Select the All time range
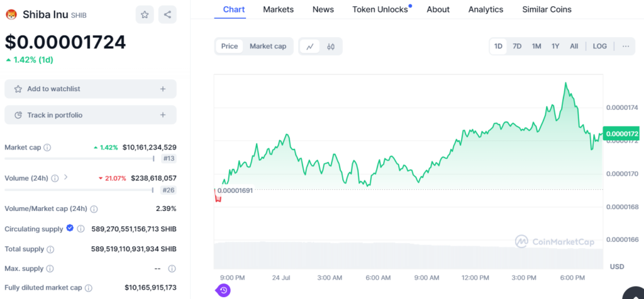644x299 pixels. pyautogui.click(x=574, y=46)
